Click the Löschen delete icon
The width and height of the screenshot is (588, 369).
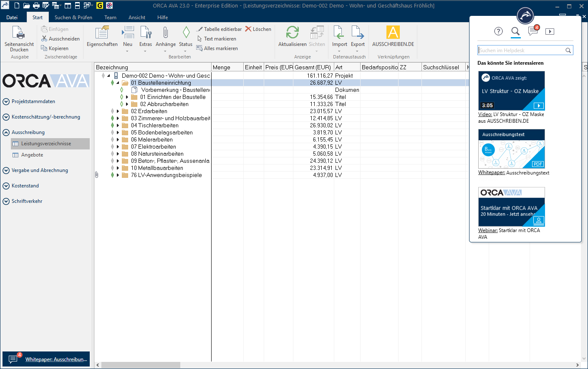[249, 29]
